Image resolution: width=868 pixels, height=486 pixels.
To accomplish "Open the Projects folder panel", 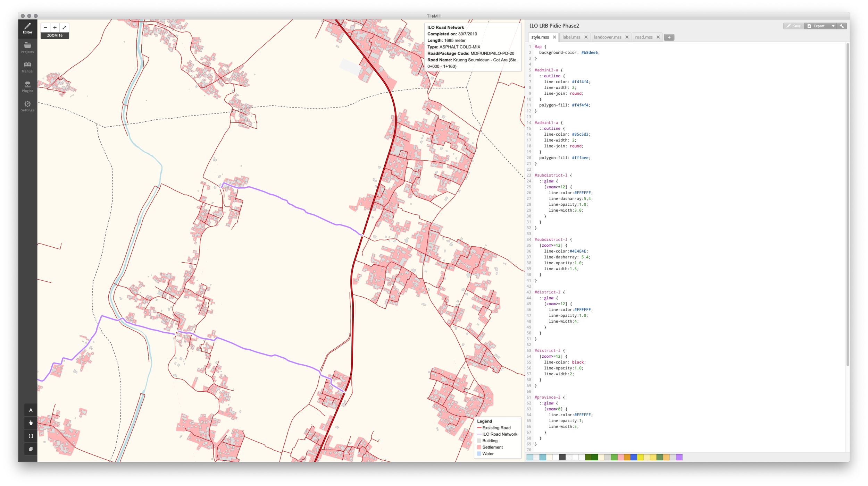I will (x=27, y=48).
